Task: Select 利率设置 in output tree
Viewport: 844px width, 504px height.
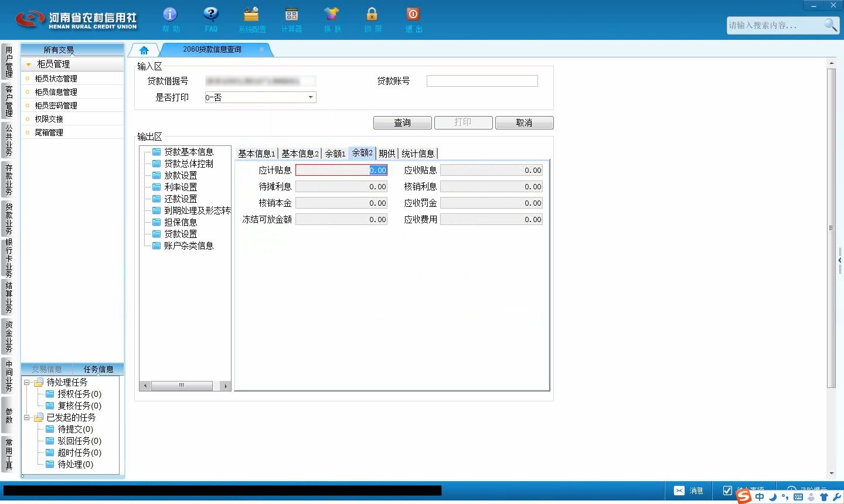Action: [x=181, y=187]
